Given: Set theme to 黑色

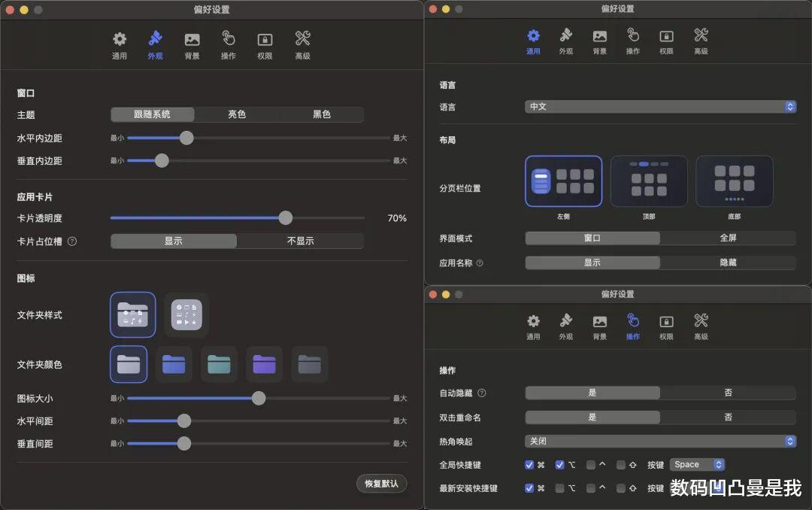Looking at the screenshot, I should point(322,114).
